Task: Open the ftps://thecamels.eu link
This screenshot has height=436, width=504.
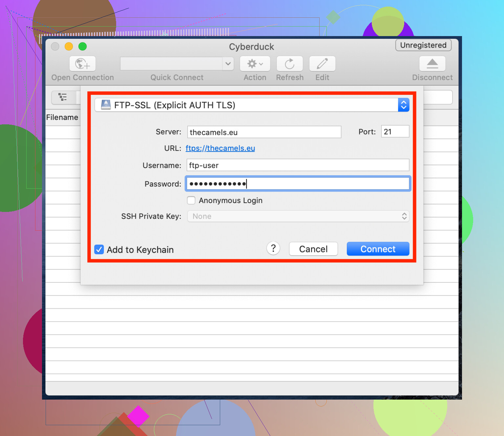Action: pos(220,148)
